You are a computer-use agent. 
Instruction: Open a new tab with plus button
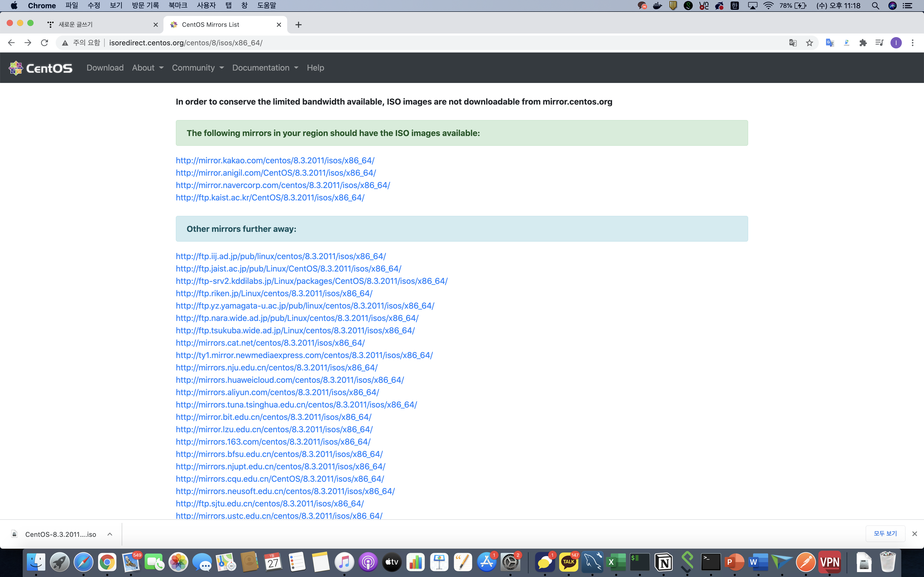tap(299, 25)
